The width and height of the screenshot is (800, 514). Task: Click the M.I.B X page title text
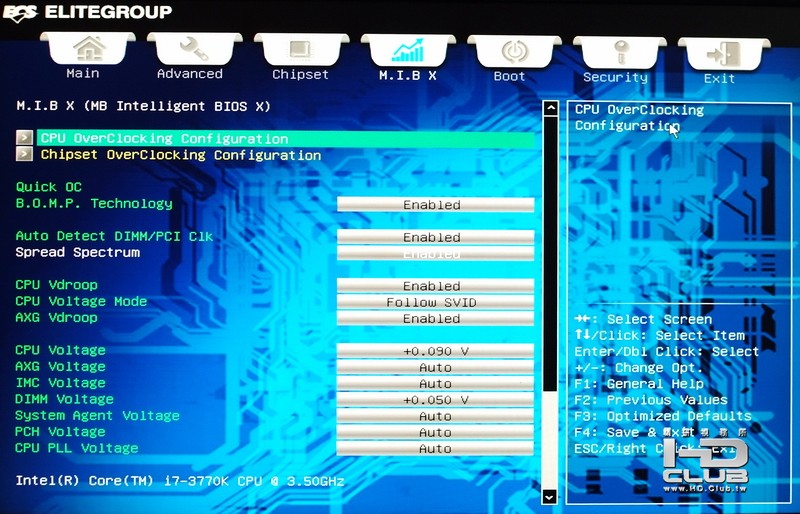point(143,106)
